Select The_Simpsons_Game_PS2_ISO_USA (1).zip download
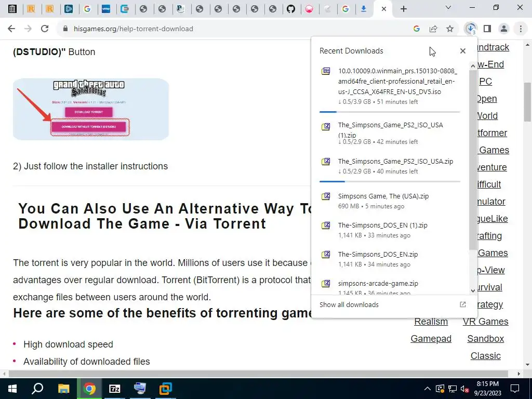 pyautogui.click(x=390, y=134)
